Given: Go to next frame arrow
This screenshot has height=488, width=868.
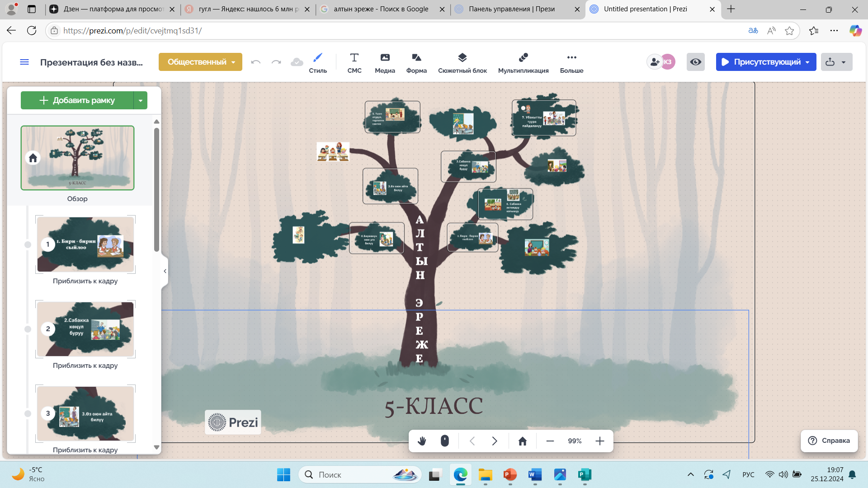Looking at the screenshot, I should pyautogui.click(x=495, y=441).
